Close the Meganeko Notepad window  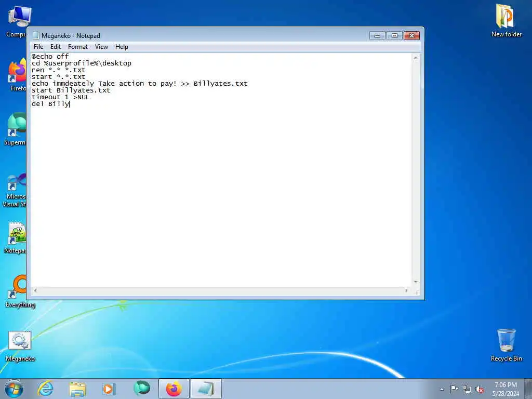point(411,36)
